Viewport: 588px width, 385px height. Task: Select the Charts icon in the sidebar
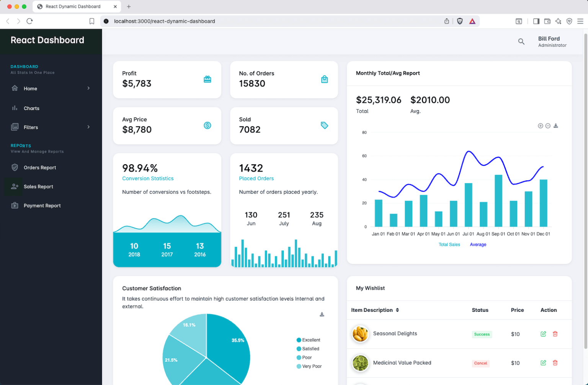(x=15, y=108)
